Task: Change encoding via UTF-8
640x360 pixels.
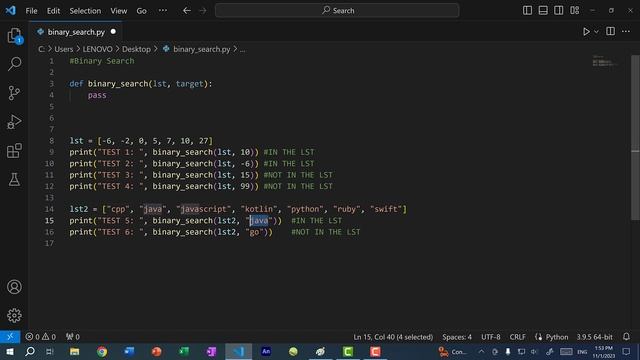Action: point(491,337)
